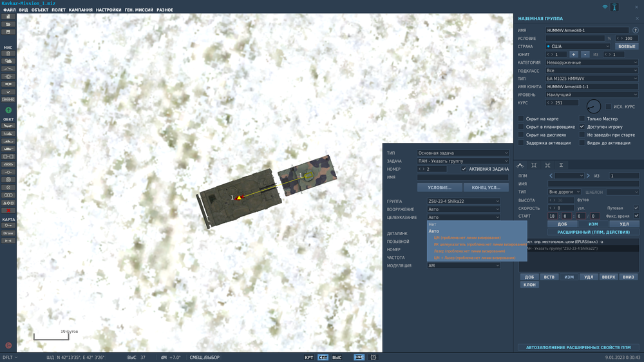This screenshot has width=644, height=362.
Task: Select the ground vehicle group placement tool
Action: point(8,149)
